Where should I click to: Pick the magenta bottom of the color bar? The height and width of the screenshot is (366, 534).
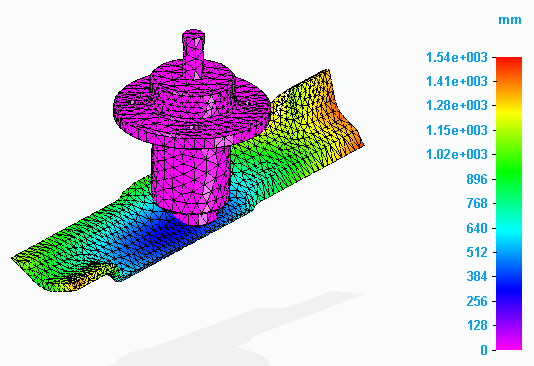pos(509,345)
